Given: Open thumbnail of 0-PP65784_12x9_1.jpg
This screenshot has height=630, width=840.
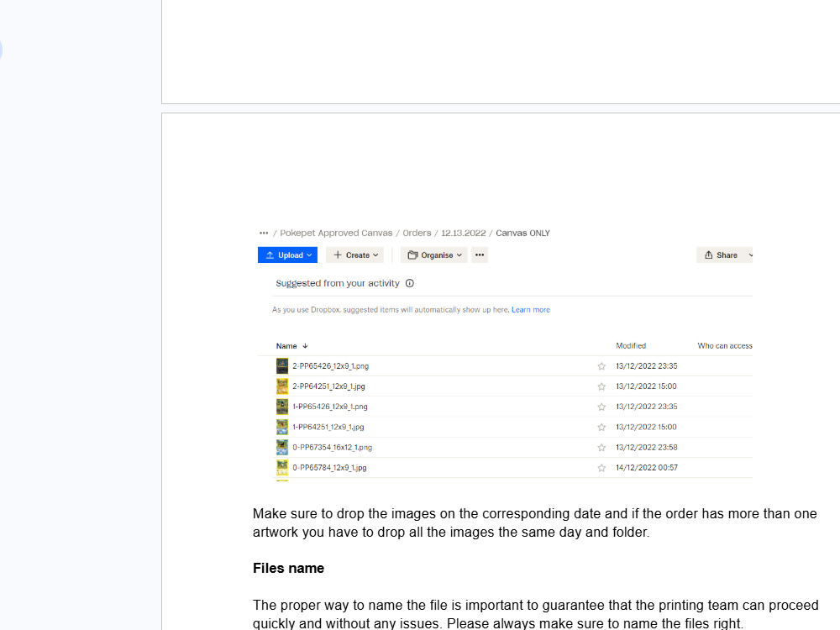Looking at the screenshot, I should pyautogui.click(x=281, y=468).
